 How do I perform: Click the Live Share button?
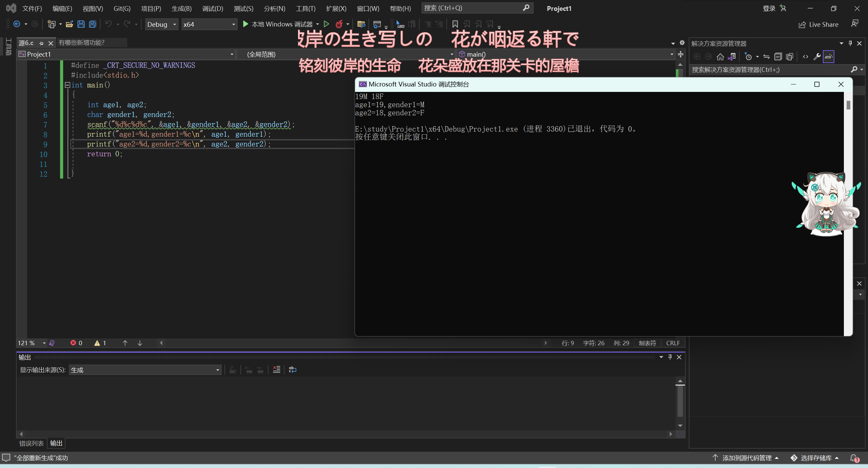click(818, 24)
